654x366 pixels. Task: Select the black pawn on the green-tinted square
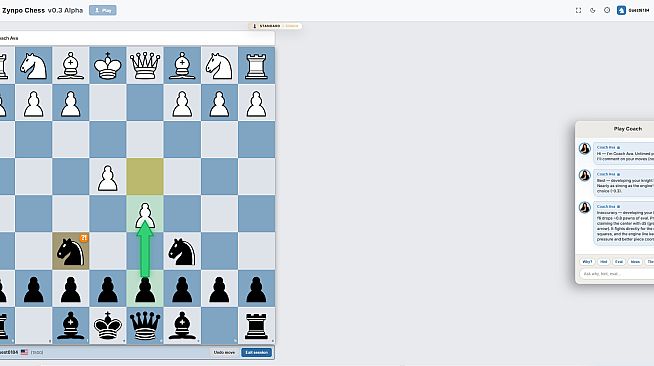(x=145, y=290)
